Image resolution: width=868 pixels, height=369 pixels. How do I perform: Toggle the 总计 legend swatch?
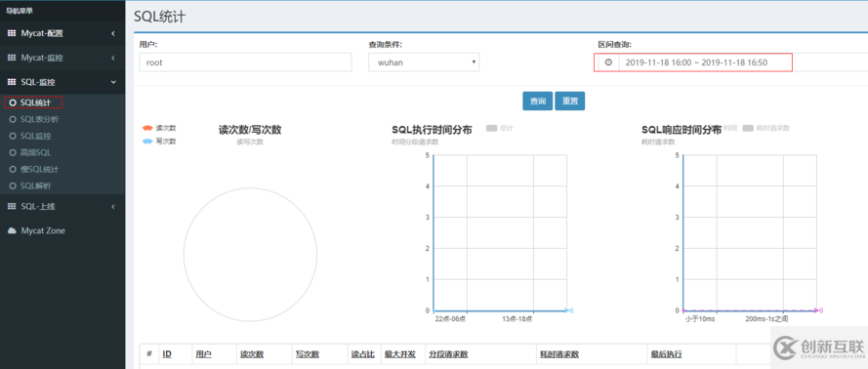pyautogui.click(x=491, y=128)
